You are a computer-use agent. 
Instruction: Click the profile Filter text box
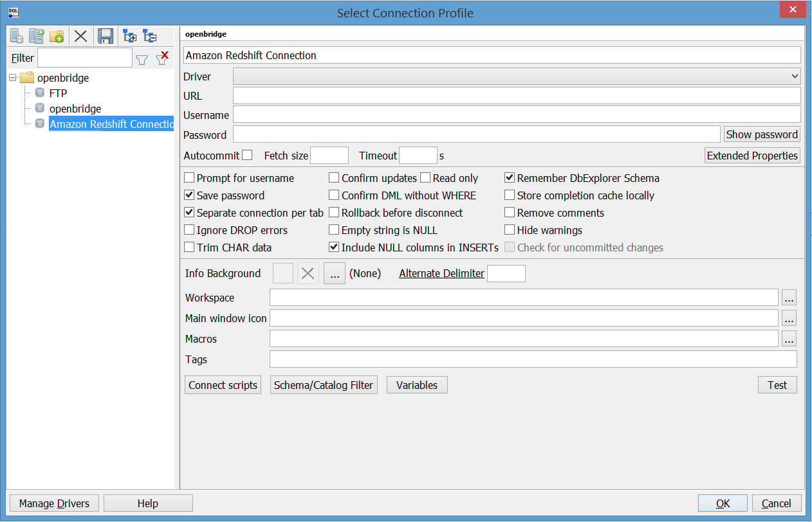tap(85, 58)
